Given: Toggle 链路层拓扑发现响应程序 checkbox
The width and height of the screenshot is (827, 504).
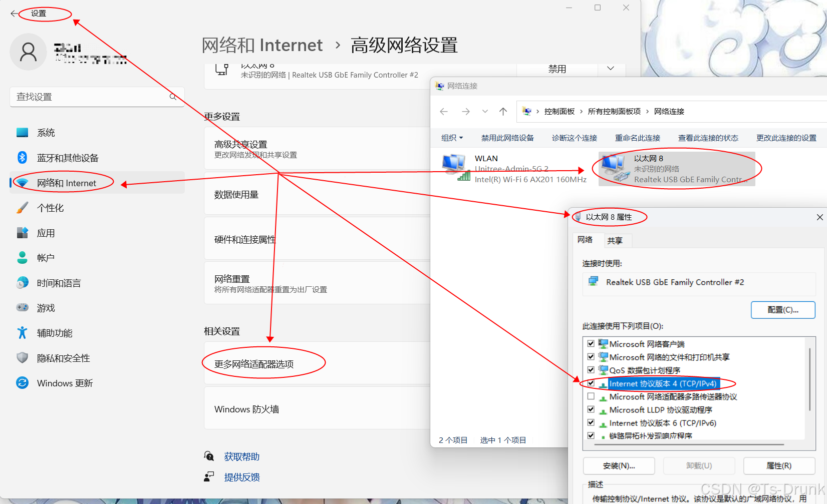Looking at the screenshot, I should coord(591,436).
